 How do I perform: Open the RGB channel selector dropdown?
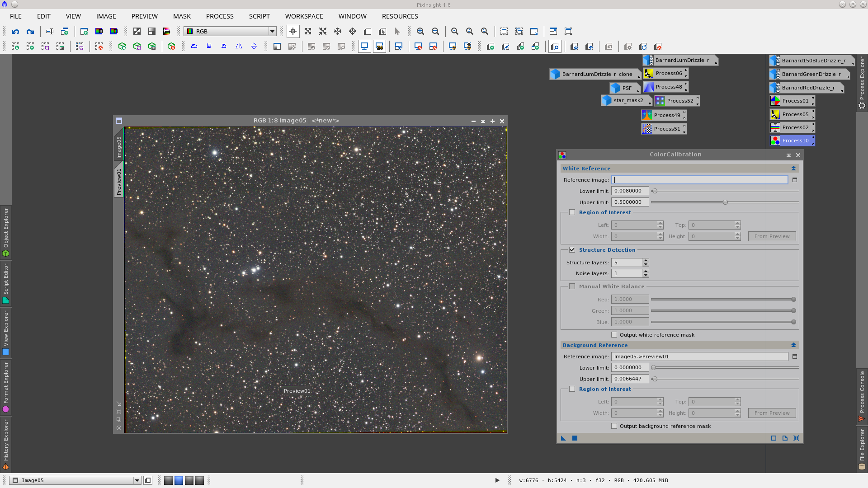click(272, 32)
